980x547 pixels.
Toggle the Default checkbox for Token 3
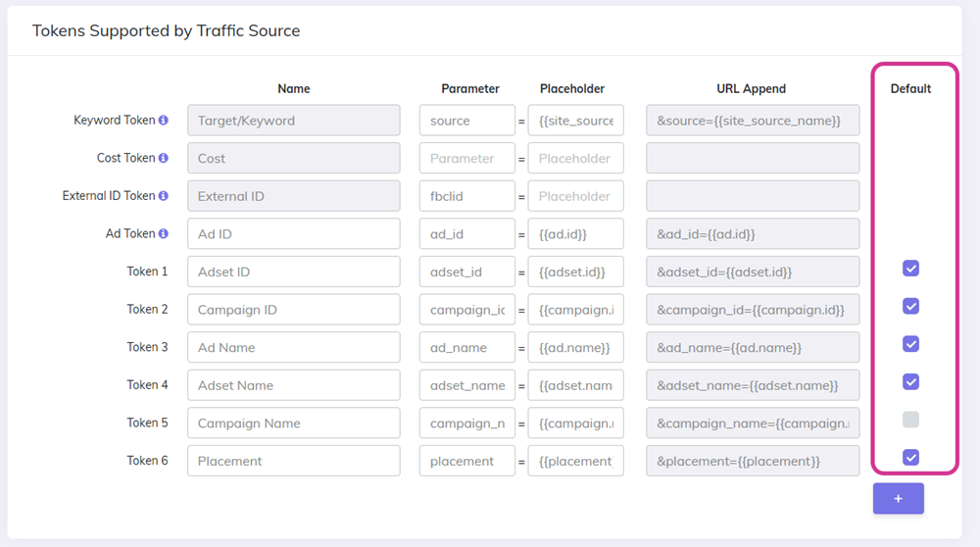910,344
